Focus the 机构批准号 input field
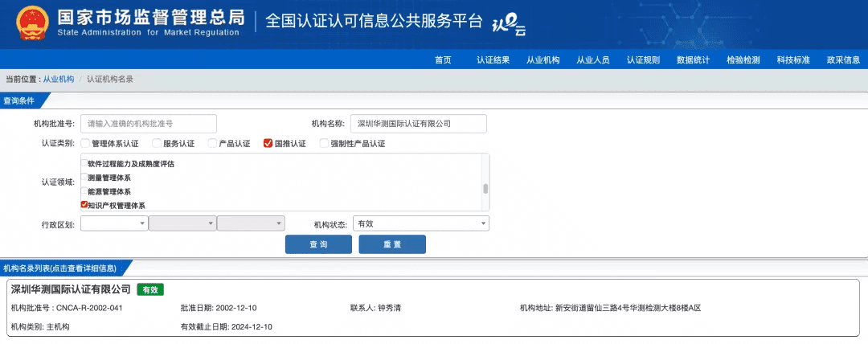The height and width of the screenshot is (344, 868). coord(148,124)
